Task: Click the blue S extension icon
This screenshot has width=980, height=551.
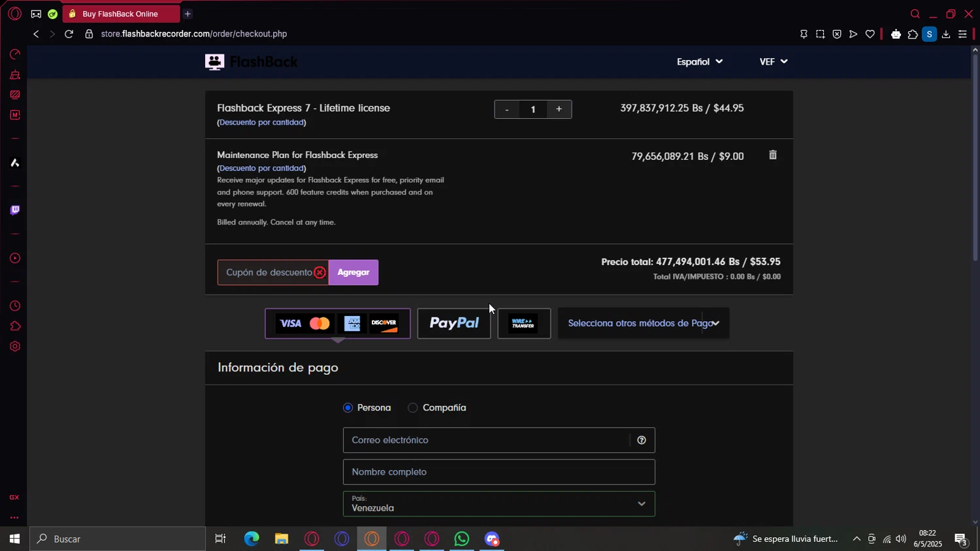Action: [929, 34]
